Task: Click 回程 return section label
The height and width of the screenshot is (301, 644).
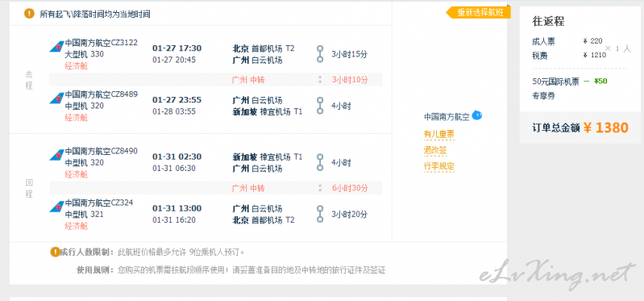Action: (29, 188)
